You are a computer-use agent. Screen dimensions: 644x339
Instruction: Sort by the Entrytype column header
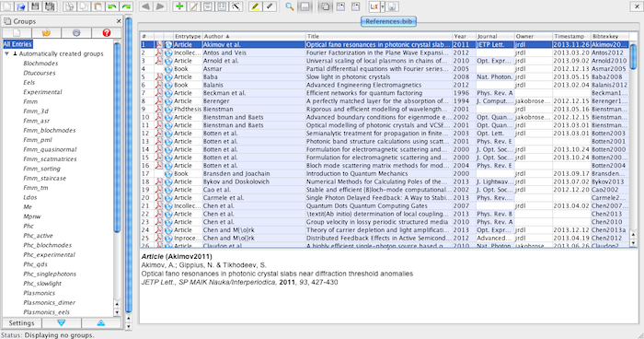188,36
